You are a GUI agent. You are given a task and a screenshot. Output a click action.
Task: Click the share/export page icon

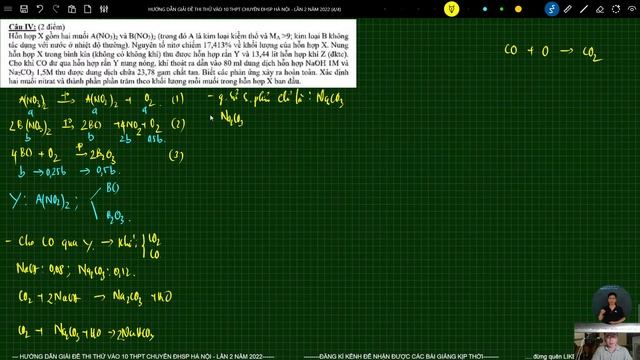[72, 9]
